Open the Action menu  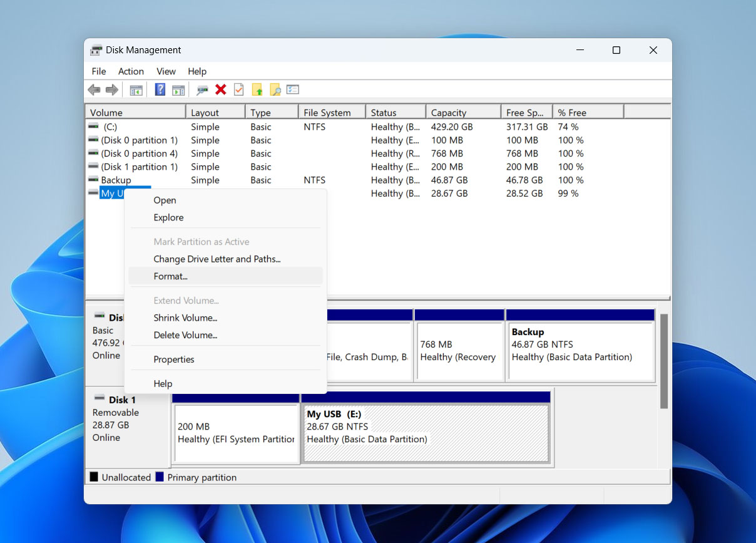[x=131, y=71]
